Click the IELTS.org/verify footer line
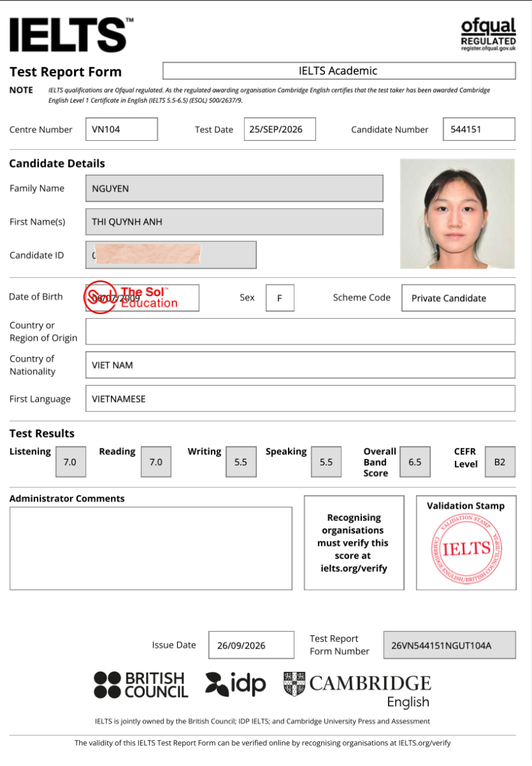 click(x=263, y=743)
